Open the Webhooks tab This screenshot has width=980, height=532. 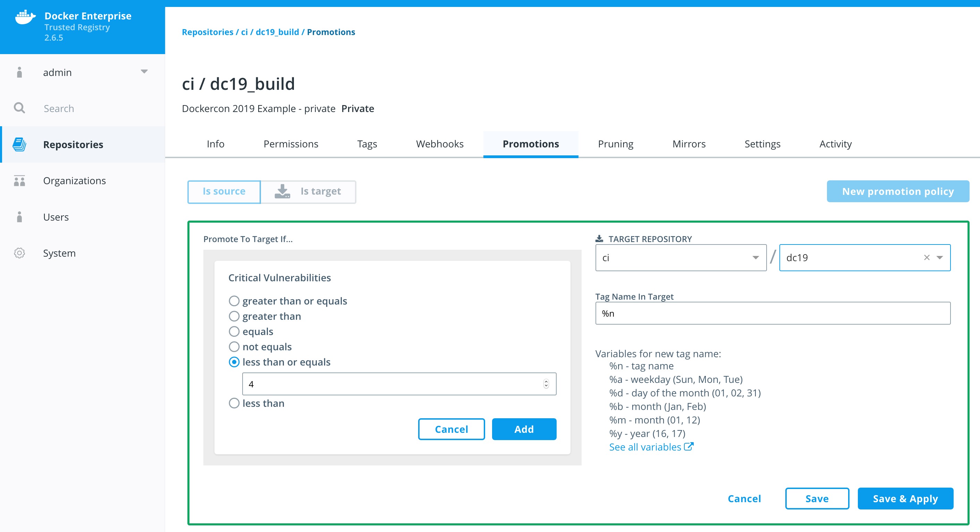pyautogui.click(x=439, y=144)
